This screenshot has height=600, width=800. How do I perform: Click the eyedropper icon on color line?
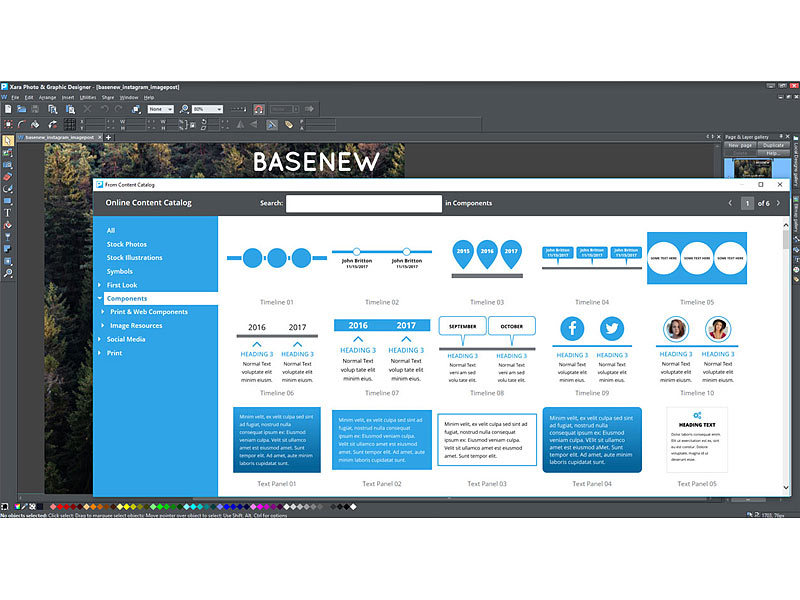pos(24,507)
